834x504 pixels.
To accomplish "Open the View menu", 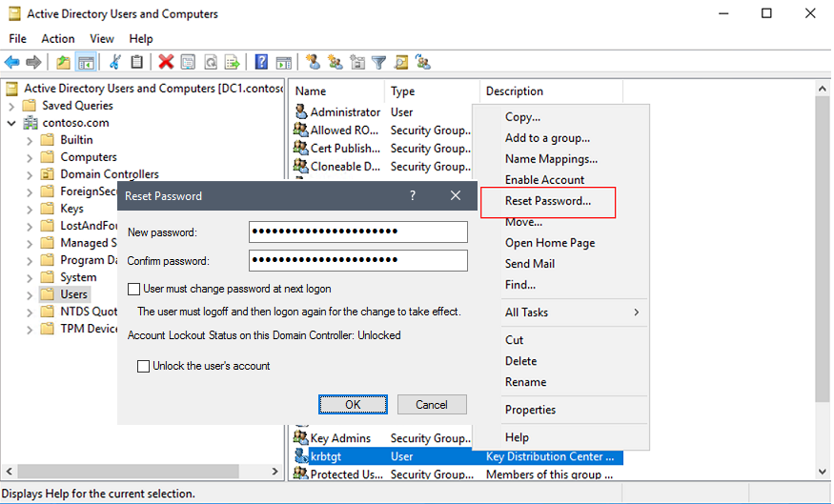I will point(102,39).
